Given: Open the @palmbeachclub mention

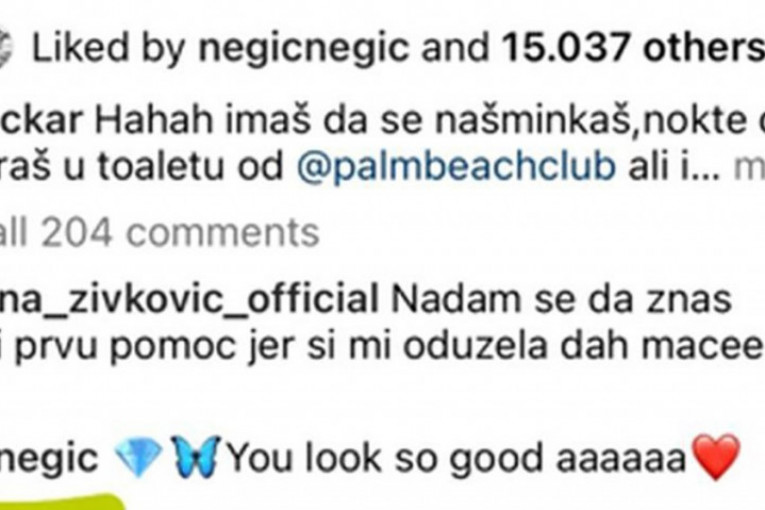Looking at the screenshot, I should click(456, 167).
